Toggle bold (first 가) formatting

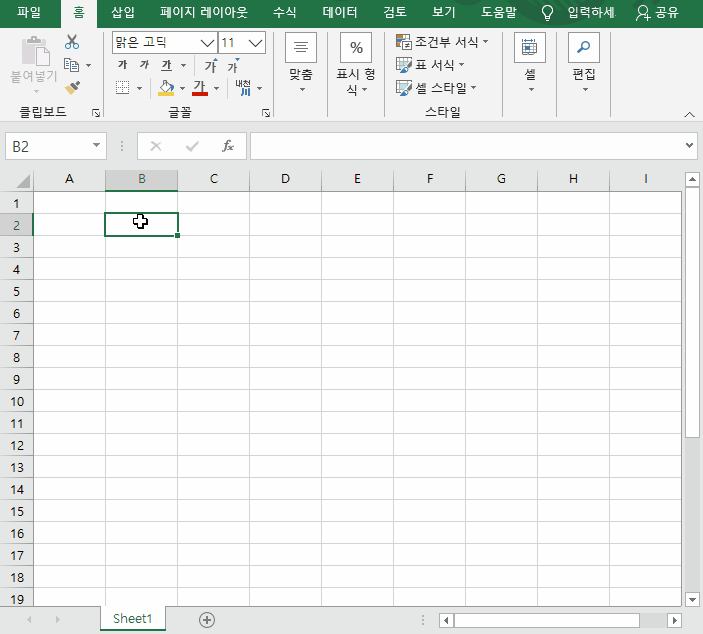coord(122,65)
